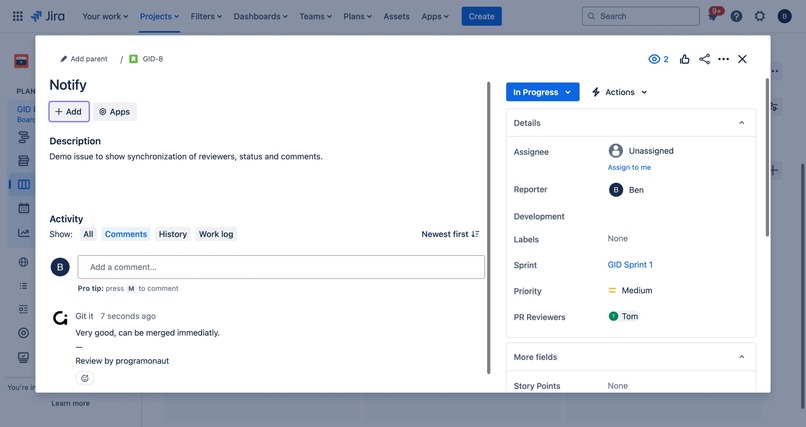Open the app switcher grid icon
This screenshot has width=806, height=427.
tap(17, 16)
